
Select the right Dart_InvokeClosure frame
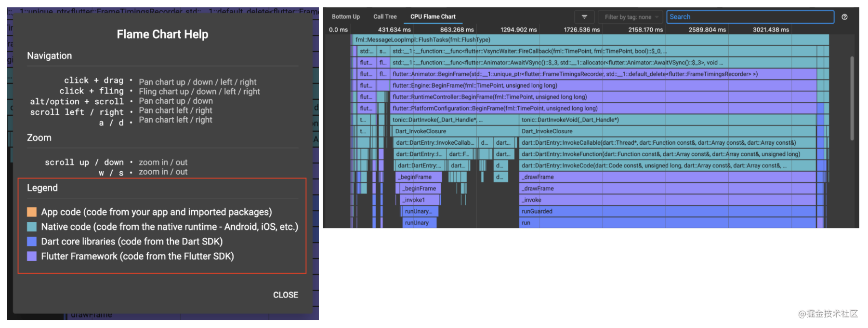pos(668,131)
